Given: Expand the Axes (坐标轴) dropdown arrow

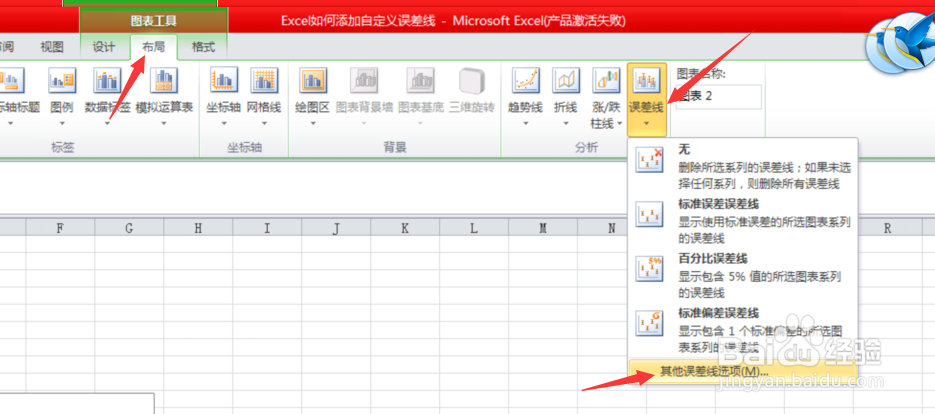Looking at the screenshot, I should [x=224, y=124].
